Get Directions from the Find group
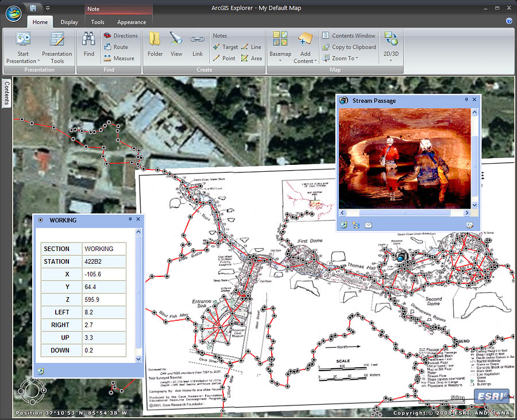517x420 pixels. click(121, 36)
